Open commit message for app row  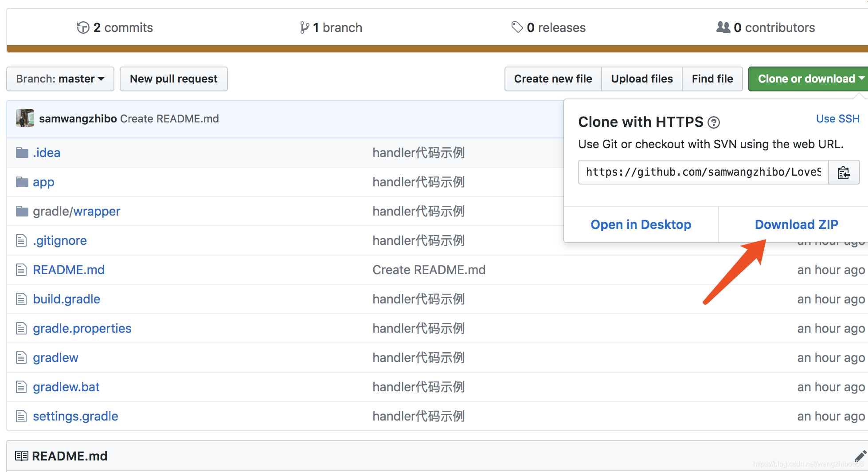418,182
